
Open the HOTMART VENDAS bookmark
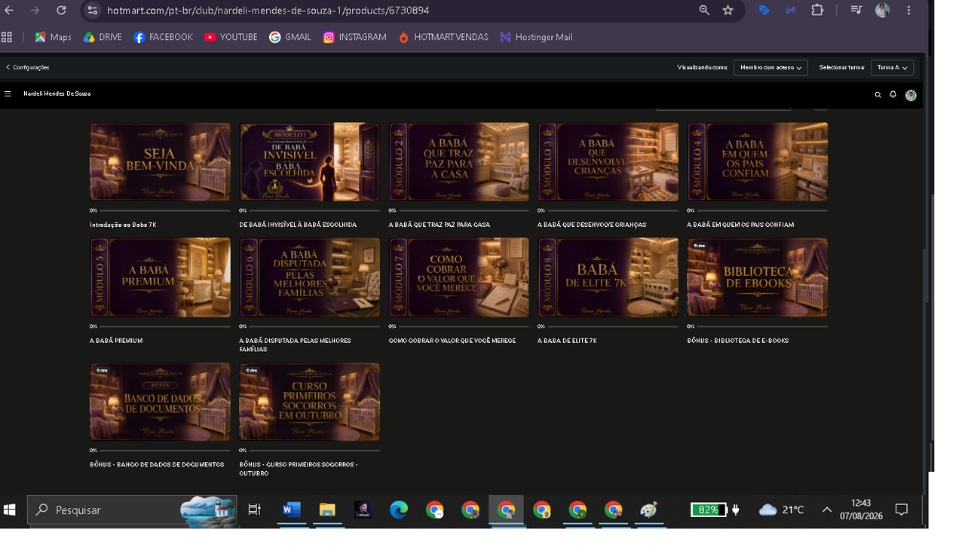pos(443,37)
